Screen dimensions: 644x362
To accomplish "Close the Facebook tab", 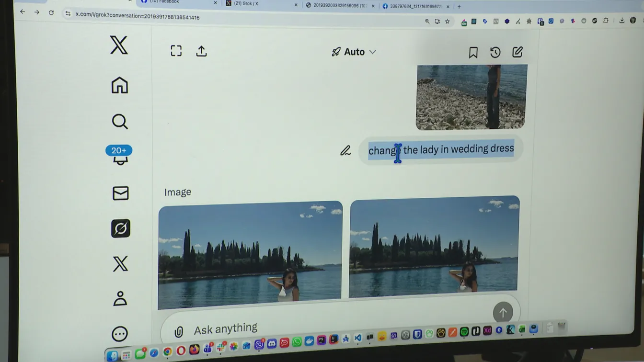I will pyautogui.click(x=215, y=3).
